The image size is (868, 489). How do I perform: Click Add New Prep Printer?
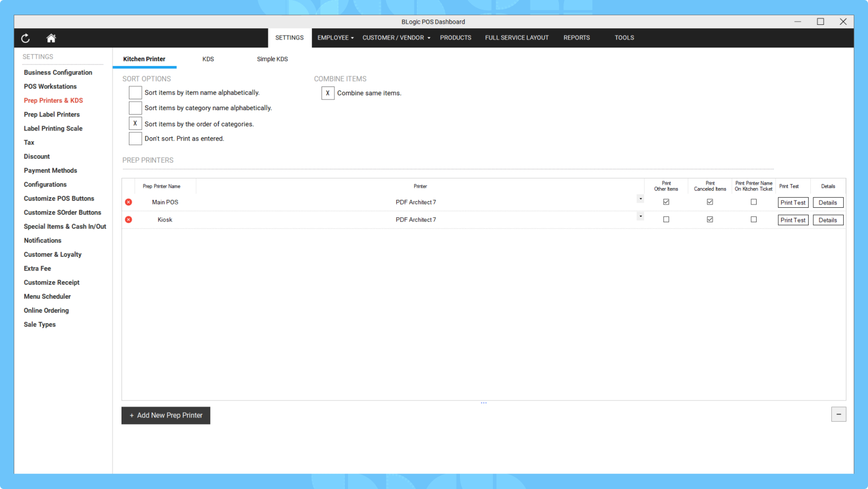(x=166, y=416)
